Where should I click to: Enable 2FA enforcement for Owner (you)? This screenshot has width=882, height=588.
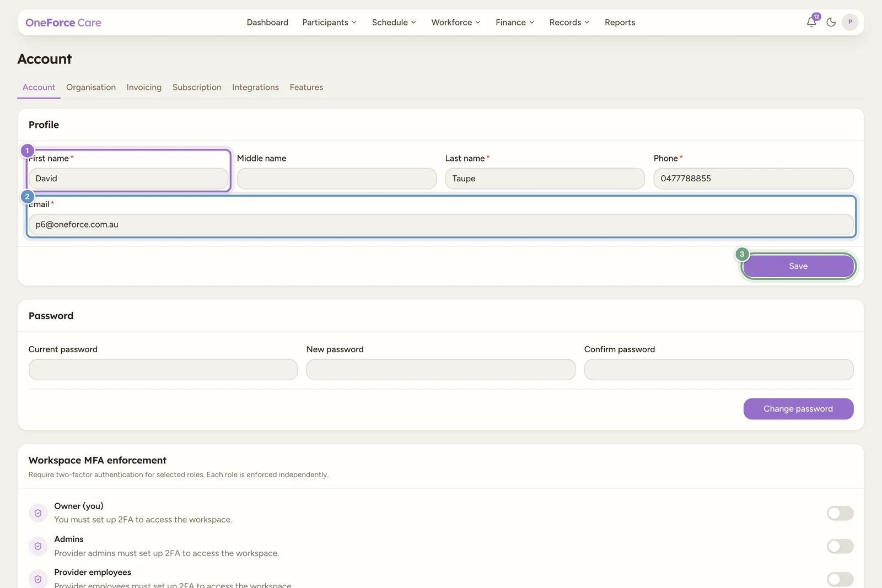coord(840,513)
